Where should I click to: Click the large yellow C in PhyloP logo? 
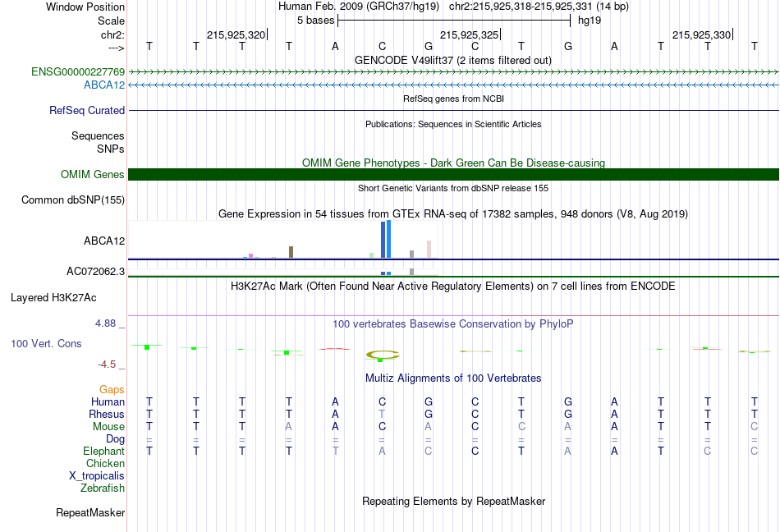(383, 355)
